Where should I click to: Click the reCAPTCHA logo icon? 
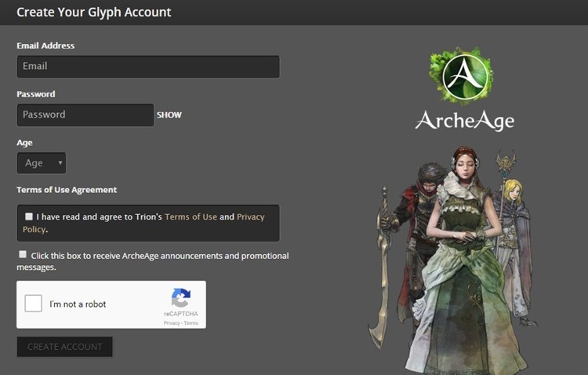pyautogui.click(x=181, y=297)
